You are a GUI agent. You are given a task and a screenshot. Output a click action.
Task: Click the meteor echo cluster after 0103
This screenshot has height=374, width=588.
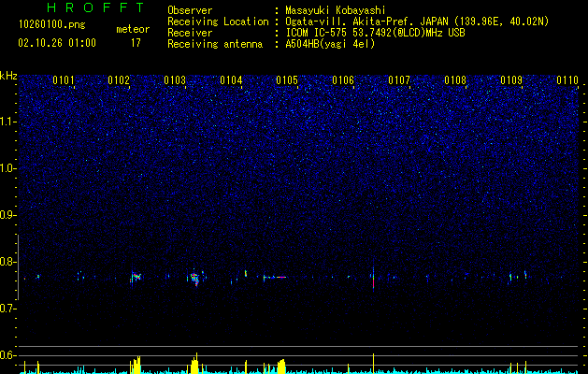coord(195,279)
